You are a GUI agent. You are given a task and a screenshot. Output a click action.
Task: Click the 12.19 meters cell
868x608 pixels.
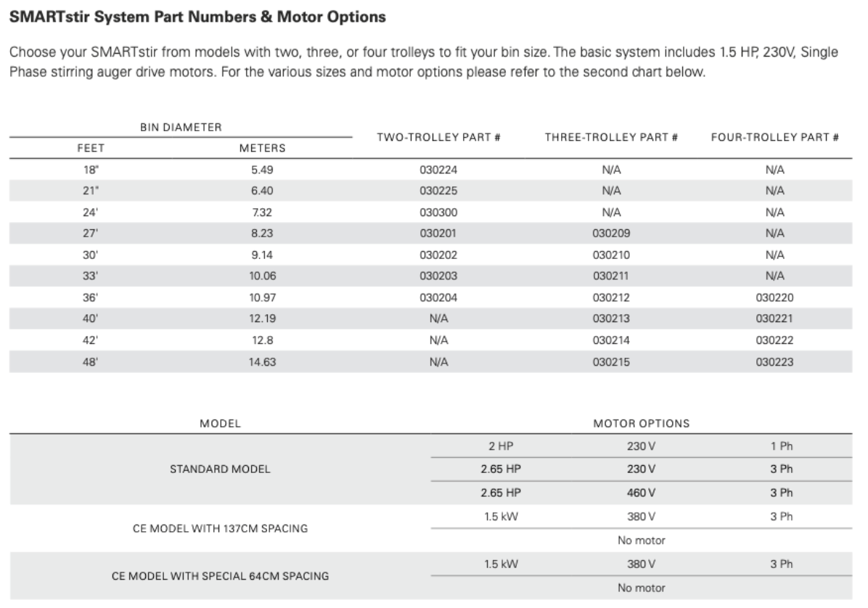pos(263,319)
